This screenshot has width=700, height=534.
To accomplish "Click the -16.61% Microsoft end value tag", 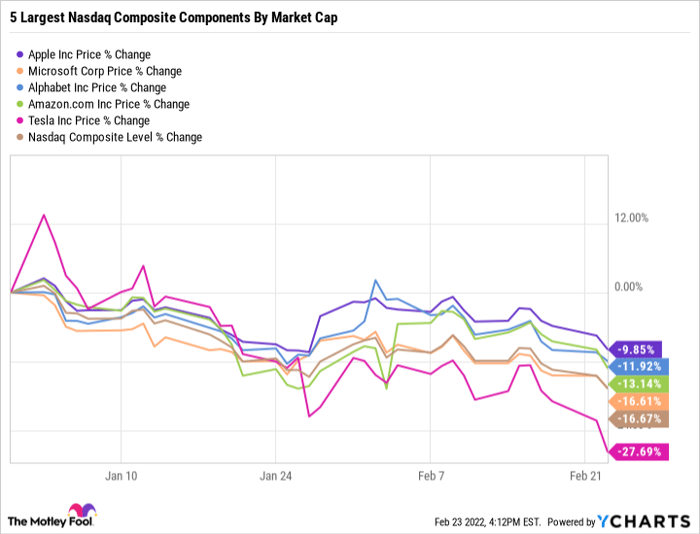I will click(639, 401).
